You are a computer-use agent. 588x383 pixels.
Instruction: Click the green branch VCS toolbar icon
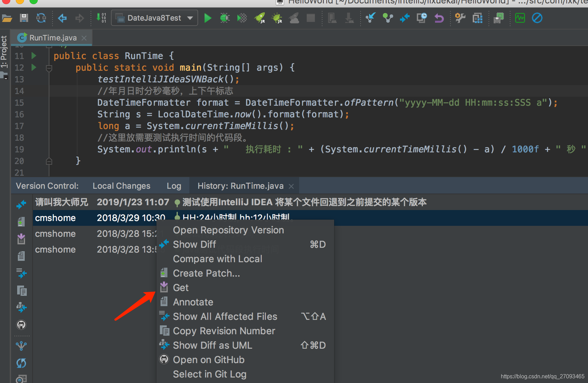(x=388, y=18)
